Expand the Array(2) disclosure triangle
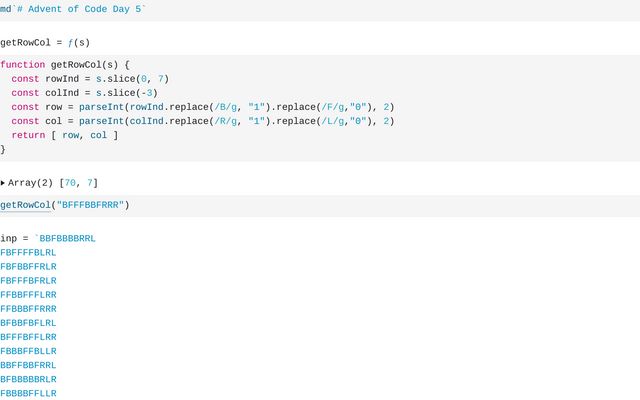 (x=3, y=183)
